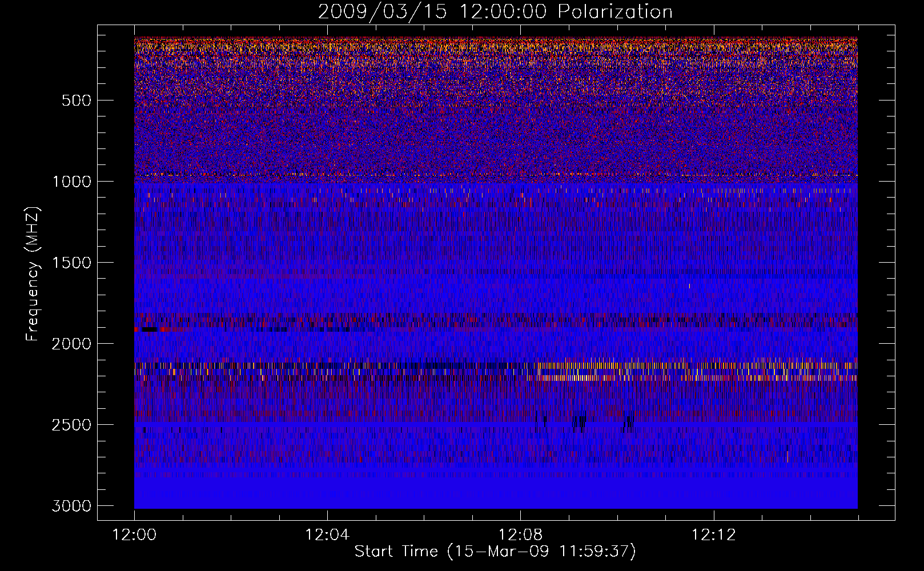Click the 3000 frequency tick label

pos(71,506)
